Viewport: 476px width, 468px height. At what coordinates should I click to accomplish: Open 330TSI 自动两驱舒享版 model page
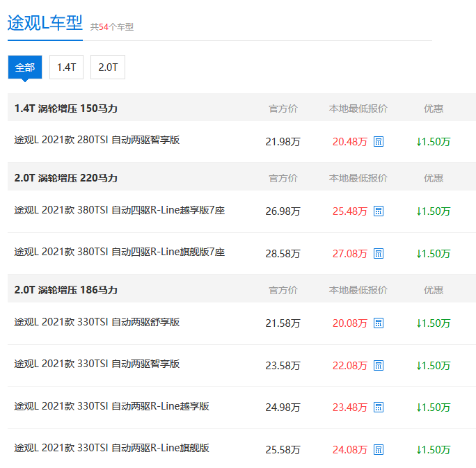click(x=97, y=321)
